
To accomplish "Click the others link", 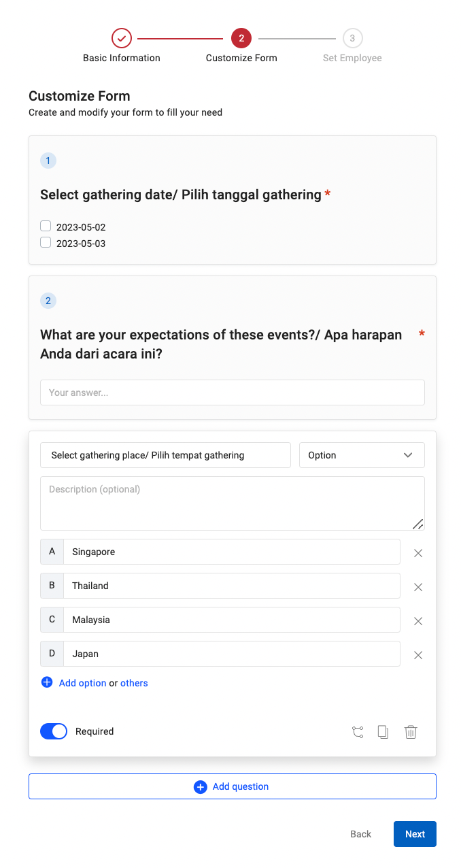I will point(134,682).
